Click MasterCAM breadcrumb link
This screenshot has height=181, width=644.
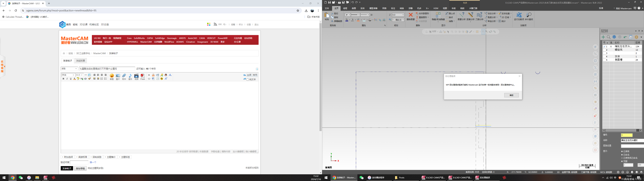99,53
